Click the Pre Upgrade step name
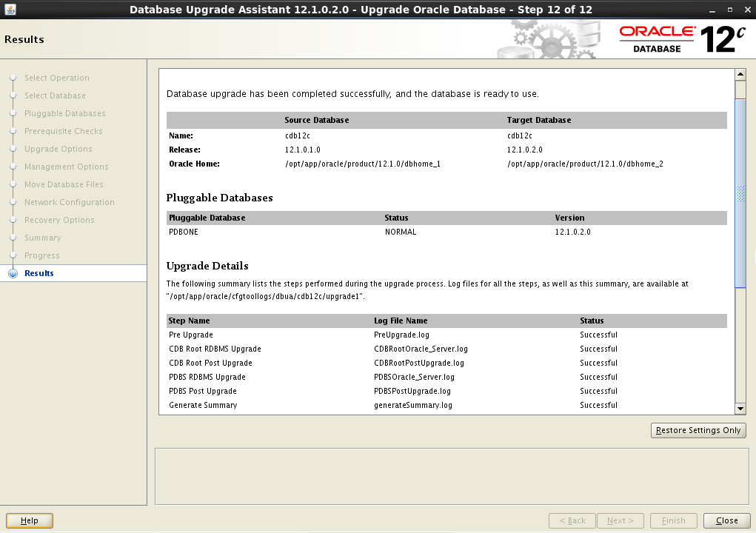756x533 pixels. [x=190, y=335]
